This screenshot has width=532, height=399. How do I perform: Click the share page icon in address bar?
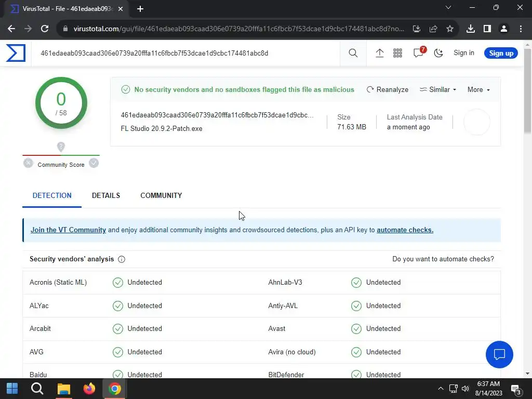click(x=433, y=29)
